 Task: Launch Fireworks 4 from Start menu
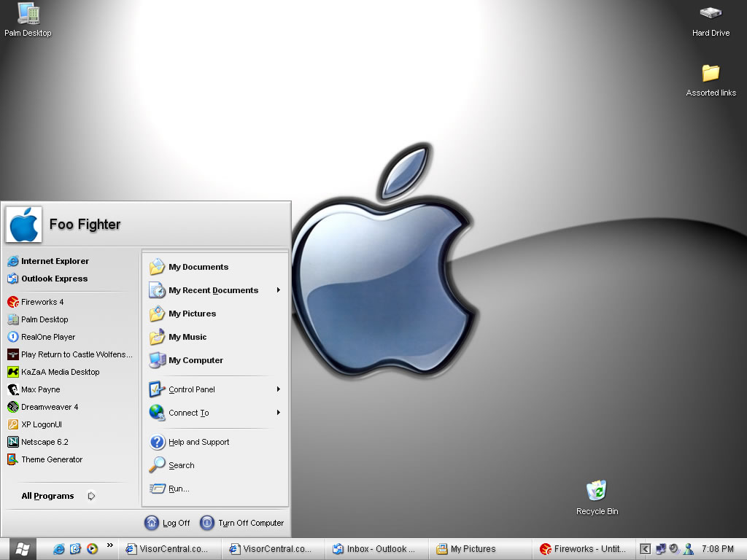(42, 302)
